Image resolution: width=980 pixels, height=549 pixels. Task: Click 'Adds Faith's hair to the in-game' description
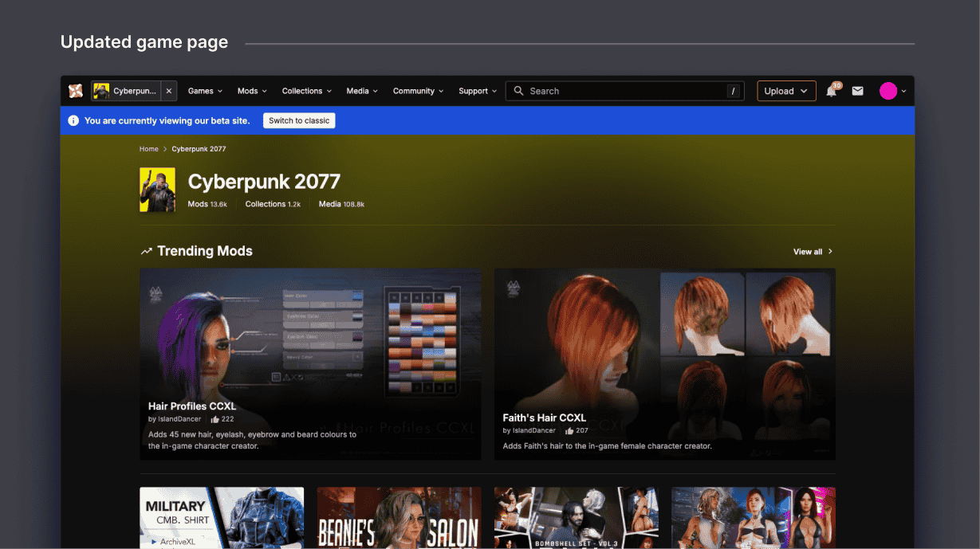pos(607,446)
